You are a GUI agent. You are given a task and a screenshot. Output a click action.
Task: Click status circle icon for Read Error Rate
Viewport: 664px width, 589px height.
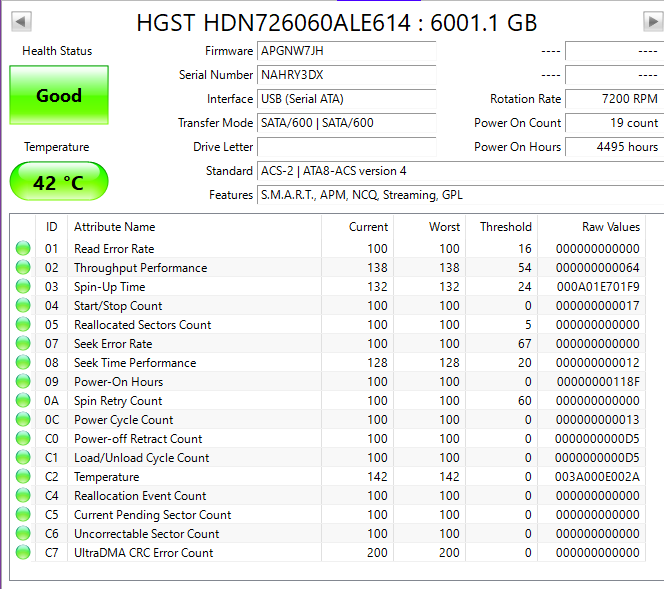pyautogui.click(x=22, y=249)
